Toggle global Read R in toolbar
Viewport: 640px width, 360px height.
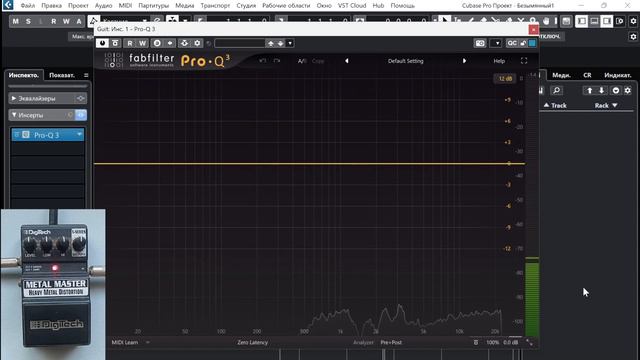pyautogui.click(x=53, y=21)
